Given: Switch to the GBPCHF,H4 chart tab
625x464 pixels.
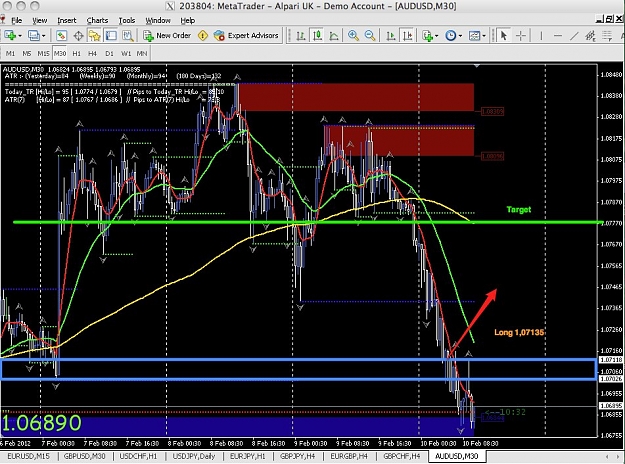Looking at the screenshot, I should [402, 456].
